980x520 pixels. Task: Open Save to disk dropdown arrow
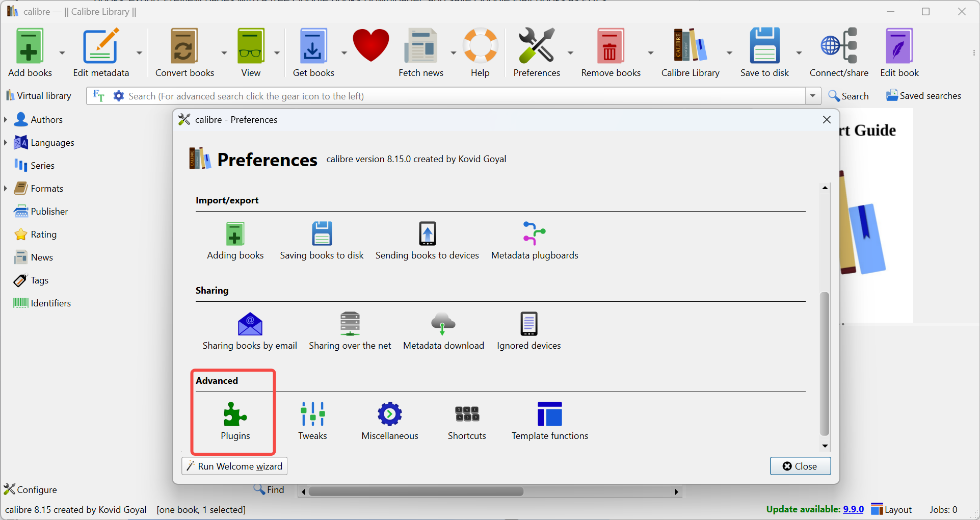[799, 53]
